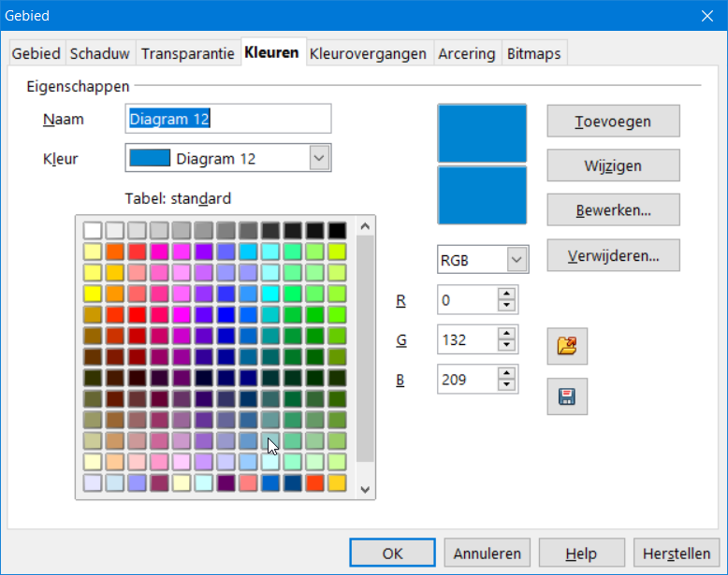Pick the orange swatch next to light yellow
This screenshot has height=575, width=728.
click(115, 252)
